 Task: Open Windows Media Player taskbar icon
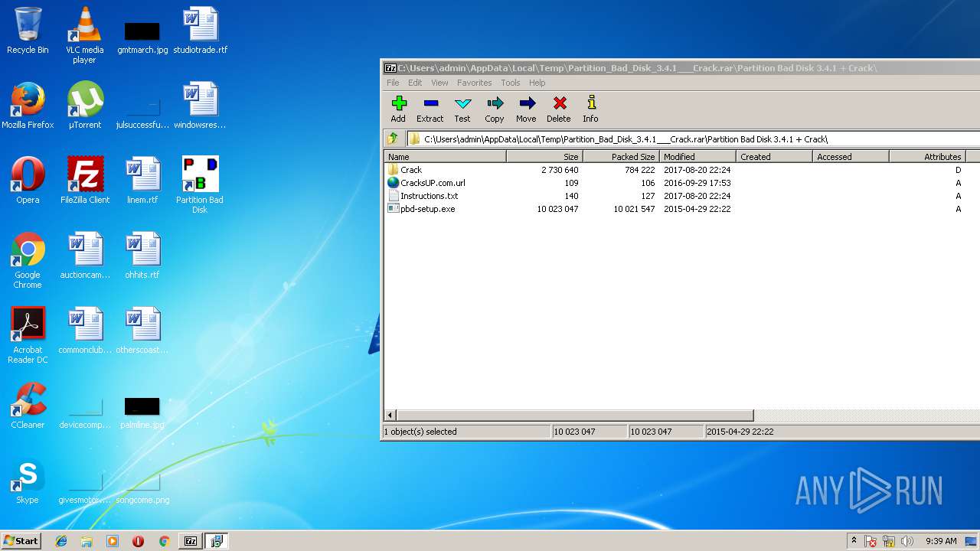coord(113,541)
